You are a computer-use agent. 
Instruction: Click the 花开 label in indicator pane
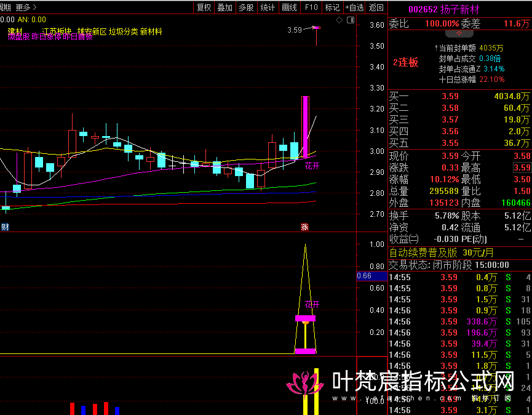point(312,304)
